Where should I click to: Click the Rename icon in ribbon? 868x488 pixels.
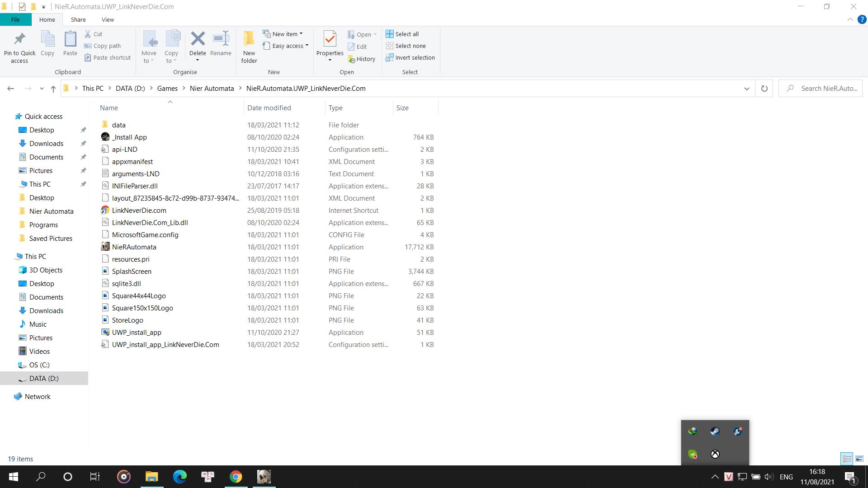click(221, 44)
